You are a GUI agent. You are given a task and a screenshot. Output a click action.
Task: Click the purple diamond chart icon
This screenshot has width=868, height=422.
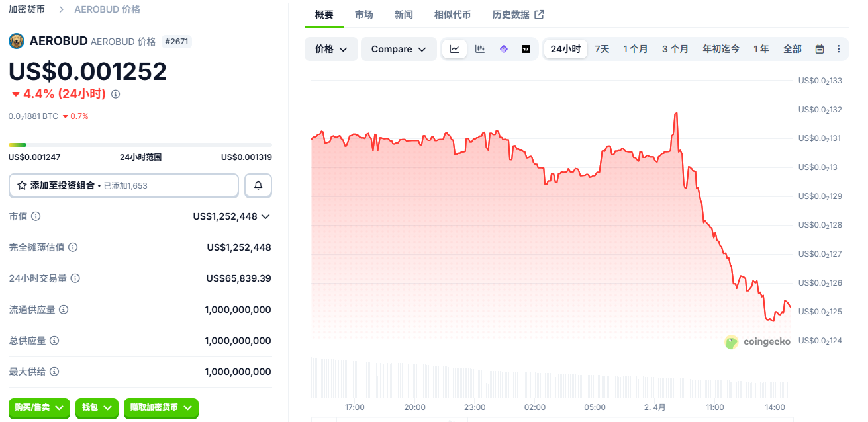click(503, 49)
